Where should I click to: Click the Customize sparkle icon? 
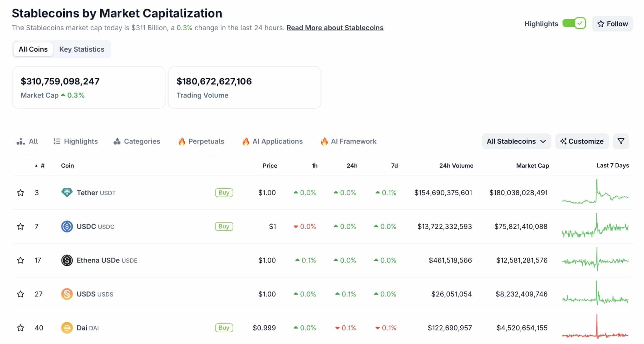click(564, 141)
